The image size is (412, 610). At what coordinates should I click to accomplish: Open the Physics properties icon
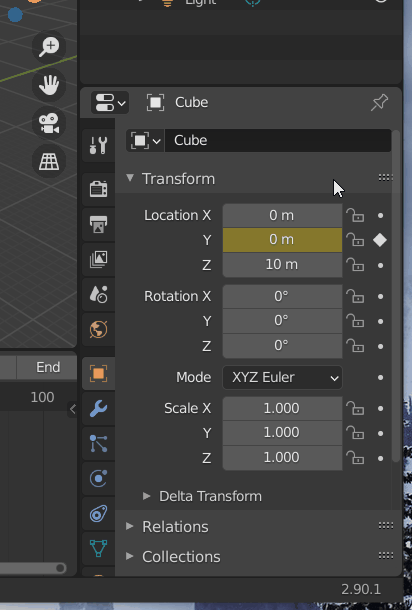(x=98, y=479)
